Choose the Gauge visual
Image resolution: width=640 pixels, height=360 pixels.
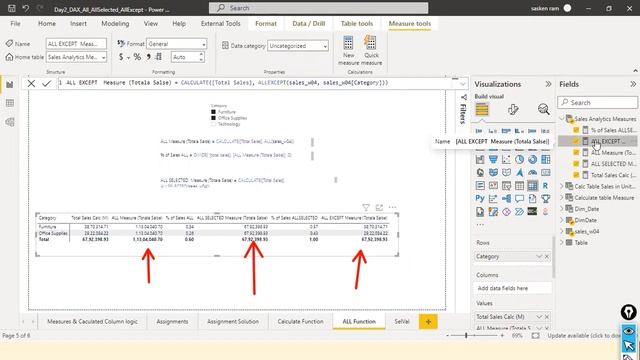532,172
